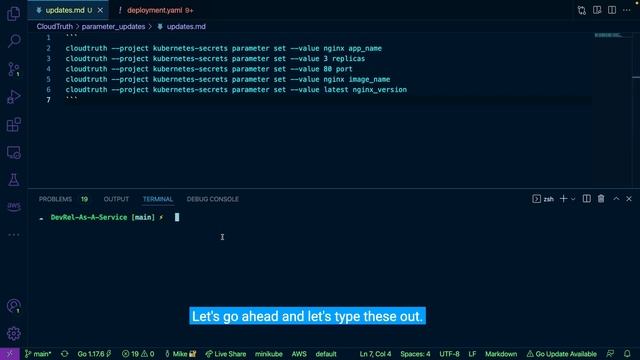
Task: Switch to the deployment.yaml tab
Action: 156,10
